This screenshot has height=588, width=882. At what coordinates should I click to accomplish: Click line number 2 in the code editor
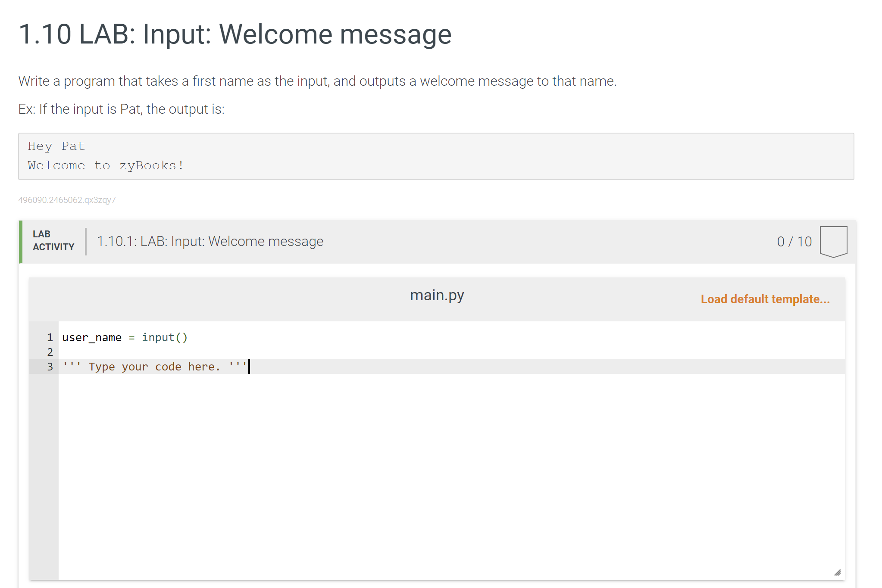click(x=50, y=352)
